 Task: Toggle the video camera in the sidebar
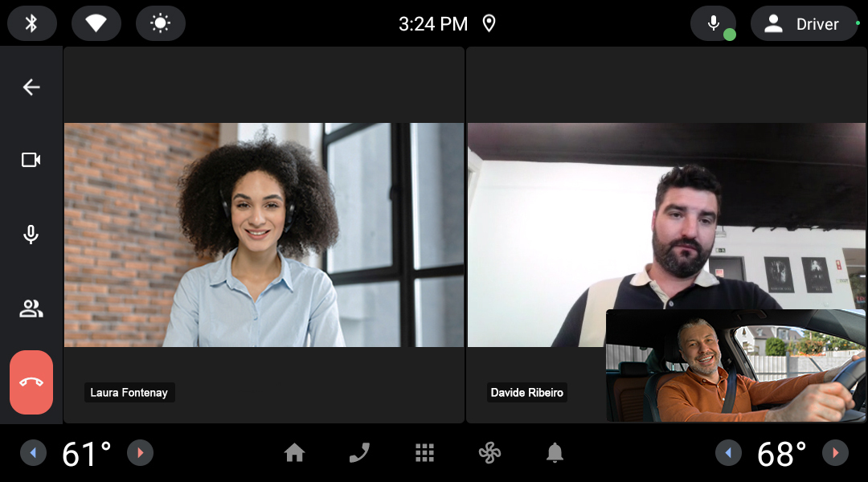point(31,160)
